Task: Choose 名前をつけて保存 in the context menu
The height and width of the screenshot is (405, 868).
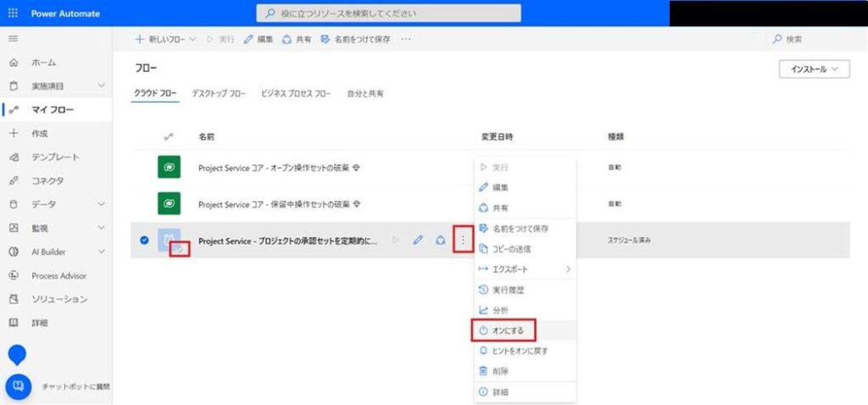Action: (x=525, y=229)
